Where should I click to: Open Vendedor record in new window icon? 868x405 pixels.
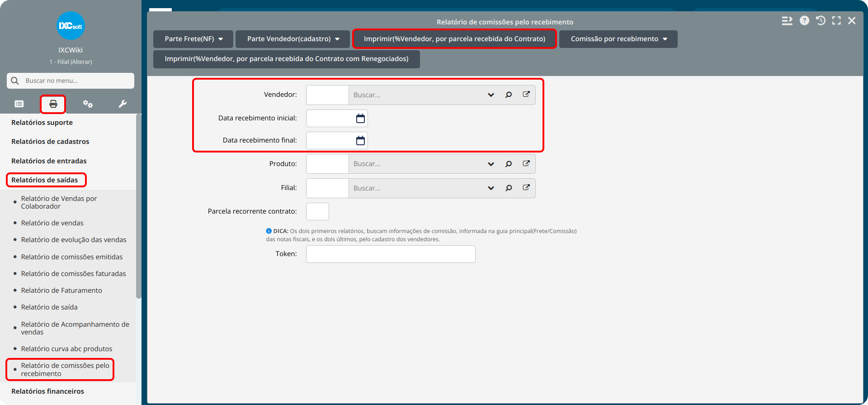pos(526,95)
